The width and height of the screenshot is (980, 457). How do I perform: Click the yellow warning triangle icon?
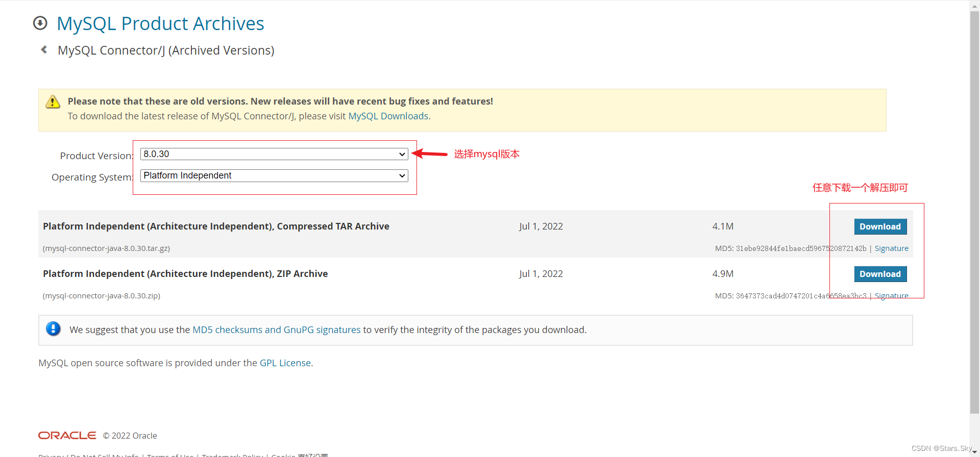point(53,102)
